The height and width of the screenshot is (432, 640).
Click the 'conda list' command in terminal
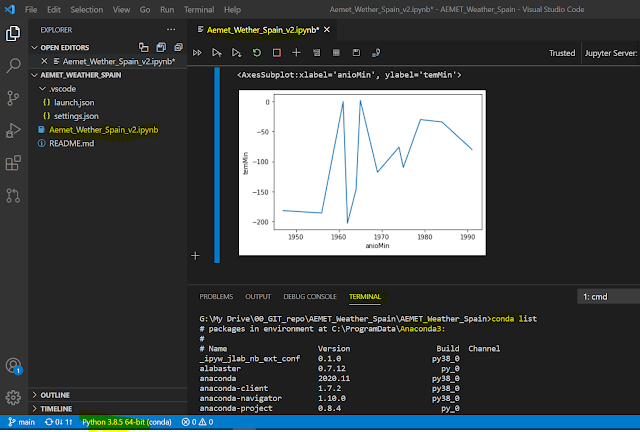pos(514,319)
